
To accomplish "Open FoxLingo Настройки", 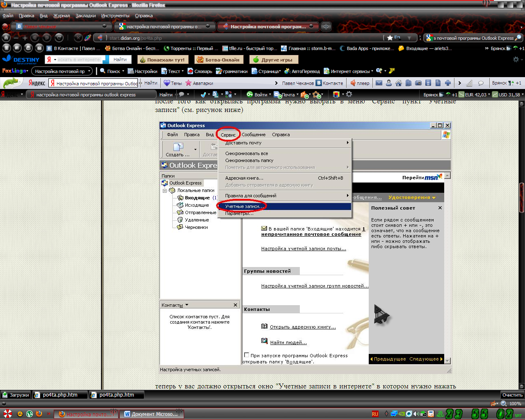I will point(142,71).
